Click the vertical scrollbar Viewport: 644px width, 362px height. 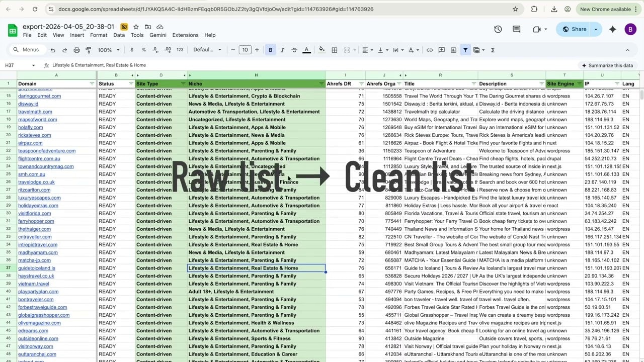[x=641, y=96]
